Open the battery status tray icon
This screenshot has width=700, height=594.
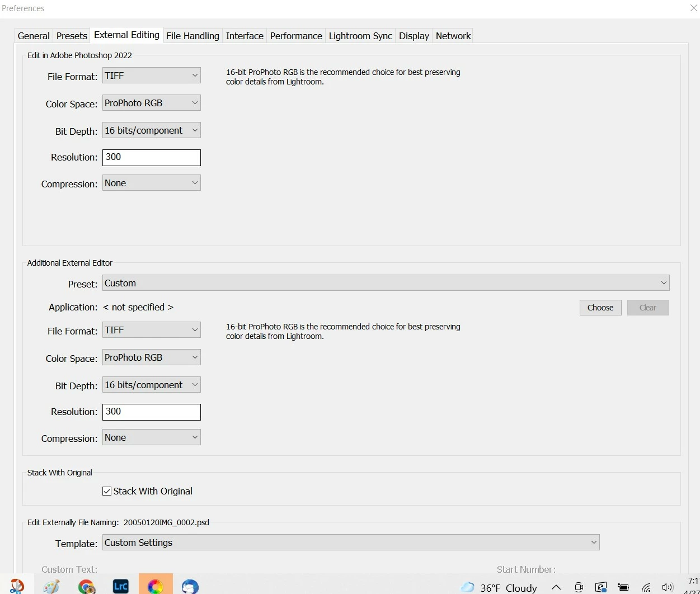[623, 587]
